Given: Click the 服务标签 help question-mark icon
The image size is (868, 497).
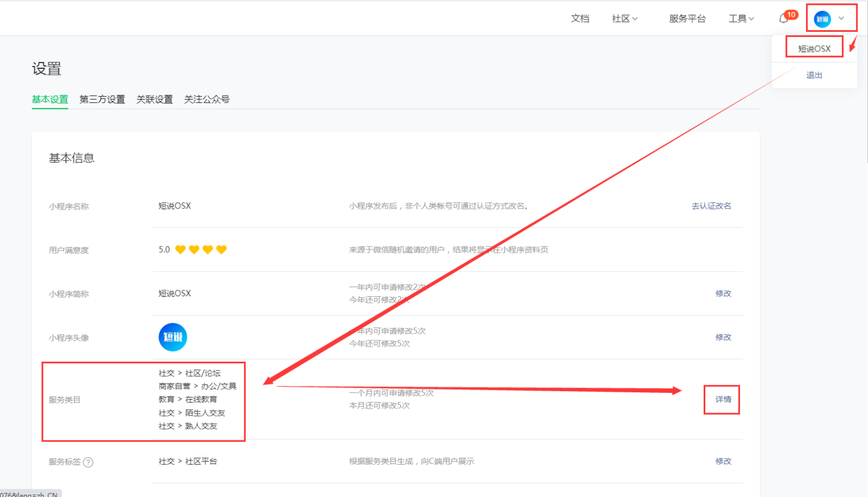Looking at the screenshot, I should coord(88,462).
